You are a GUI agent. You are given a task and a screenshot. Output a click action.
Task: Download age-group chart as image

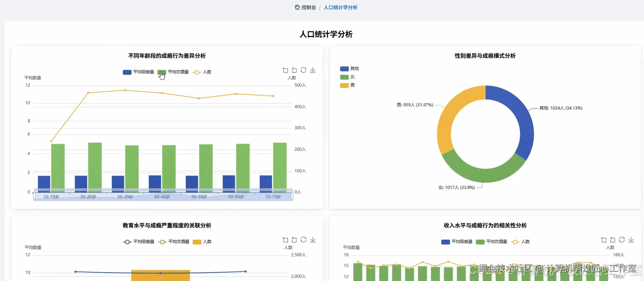pos(313,70)
